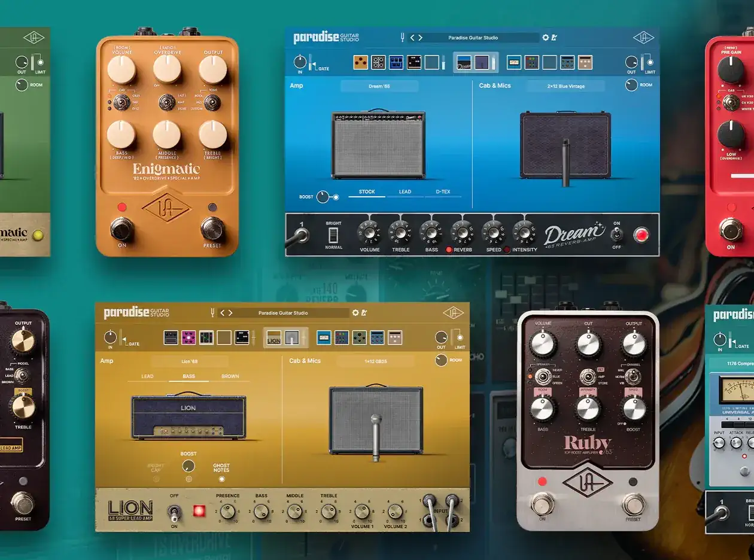Select the cabinet slot beside the LION amp thumbnail
754x560 pixels.
tap(292, 337)
